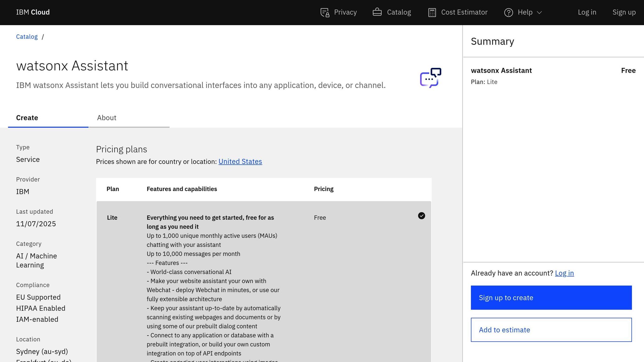Open the Cost Estimator calculator icon
Screen dimensions: 644x362
(x=432, y=12)
